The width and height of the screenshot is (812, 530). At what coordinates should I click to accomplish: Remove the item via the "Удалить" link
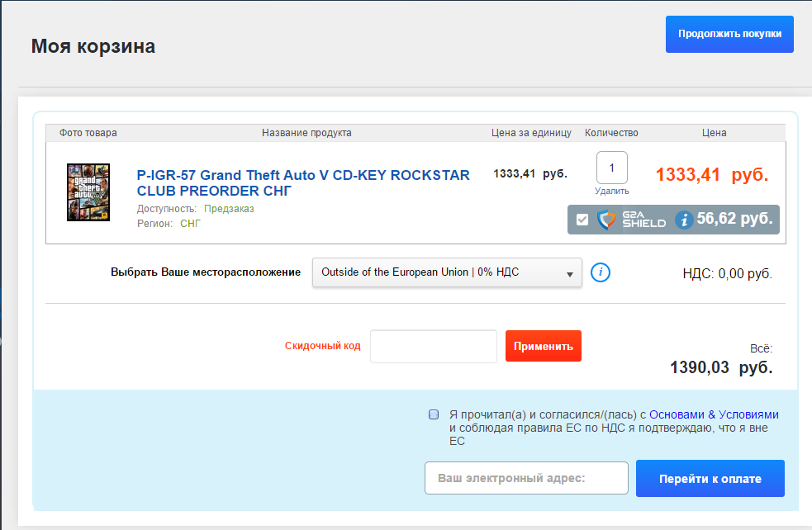tap(611, 191)
